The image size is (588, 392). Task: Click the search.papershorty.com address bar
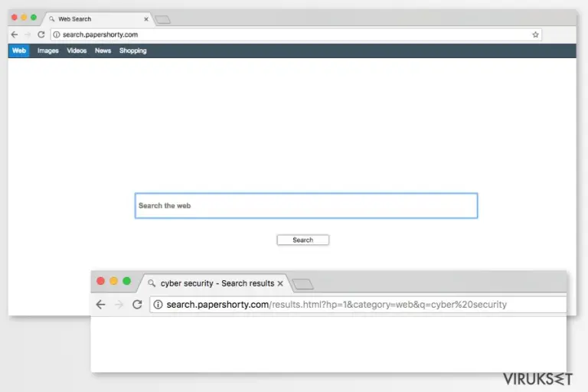pyautogui.click(x=296, y=34)
